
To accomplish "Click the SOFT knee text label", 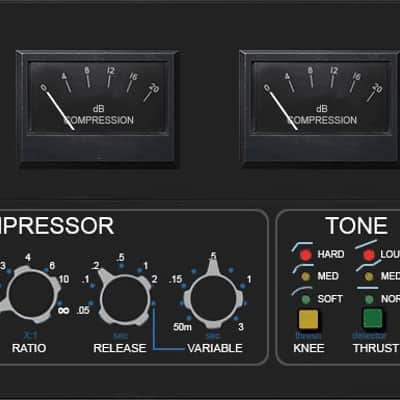I will [x=330, y=299].
